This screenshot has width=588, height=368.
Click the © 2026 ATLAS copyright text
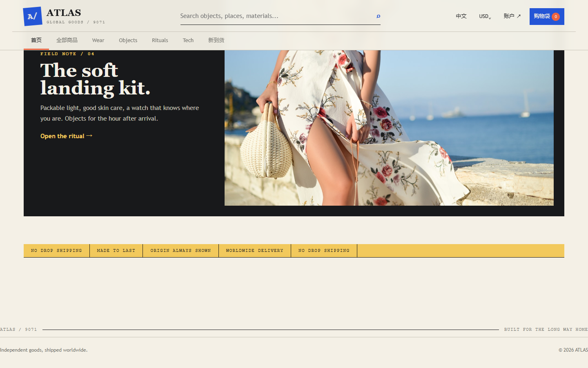point(573,350)
